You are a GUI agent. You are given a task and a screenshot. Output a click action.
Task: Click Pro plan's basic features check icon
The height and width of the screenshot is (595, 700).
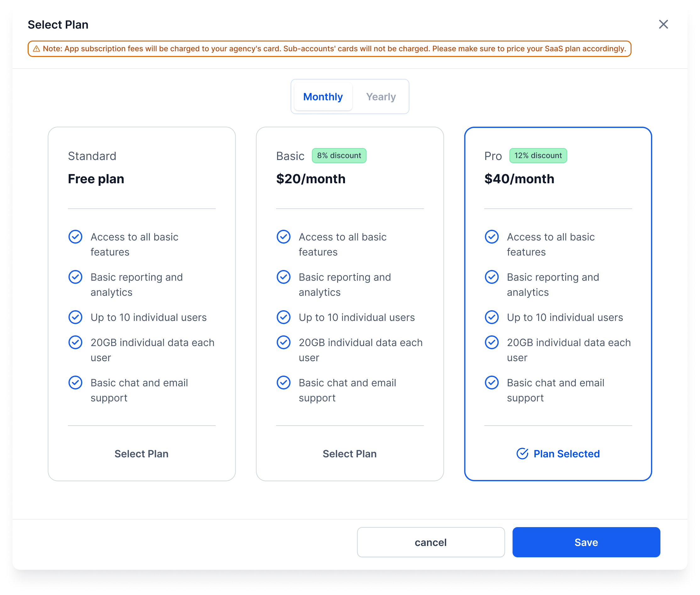tap(491, 237)
